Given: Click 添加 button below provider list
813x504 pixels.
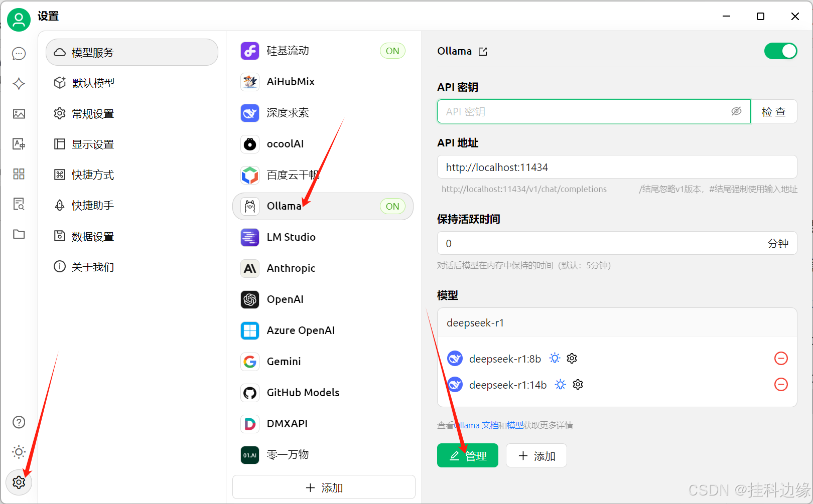Looking at the screenshot, I should click(324, 487).
